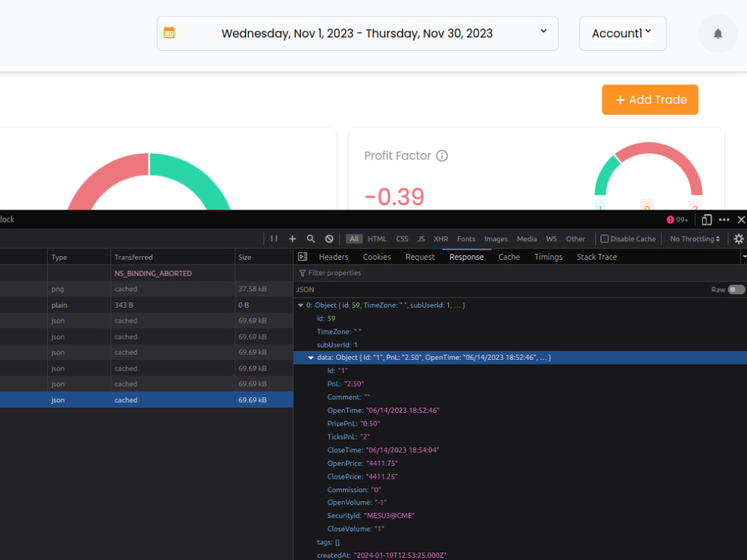Collapse the 'data: Object' JSON node
747x560 pixels.
pyautogui.click(x=311, y=358)
